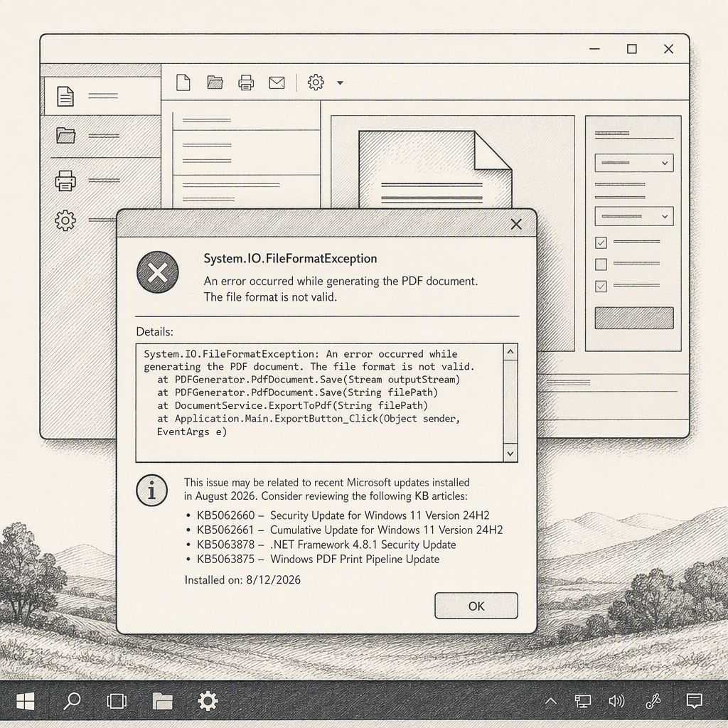Click the gear icon in the toolbar
The width and height of the screenshot is (728, 728).
click(316, 82)
